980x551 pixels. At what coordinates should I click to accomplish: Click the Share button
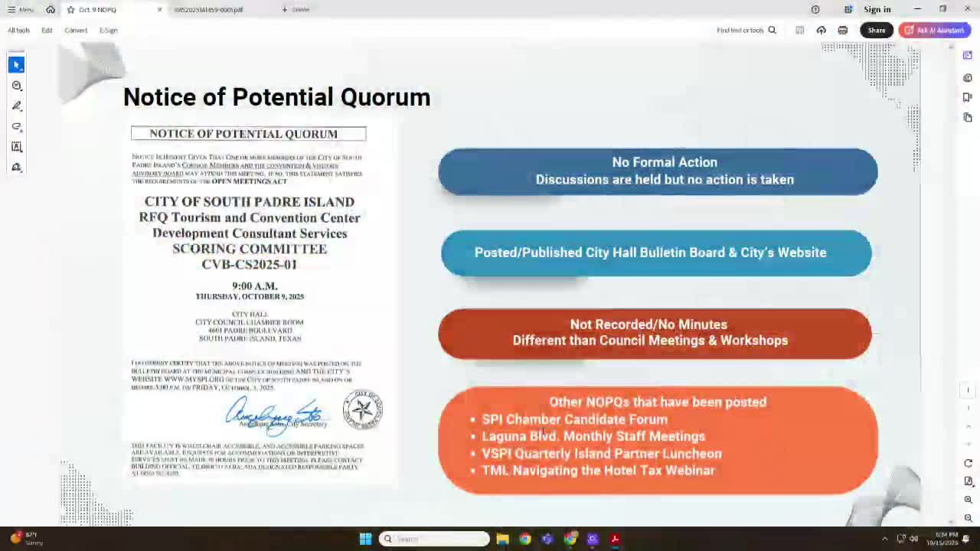pos(877,30)
